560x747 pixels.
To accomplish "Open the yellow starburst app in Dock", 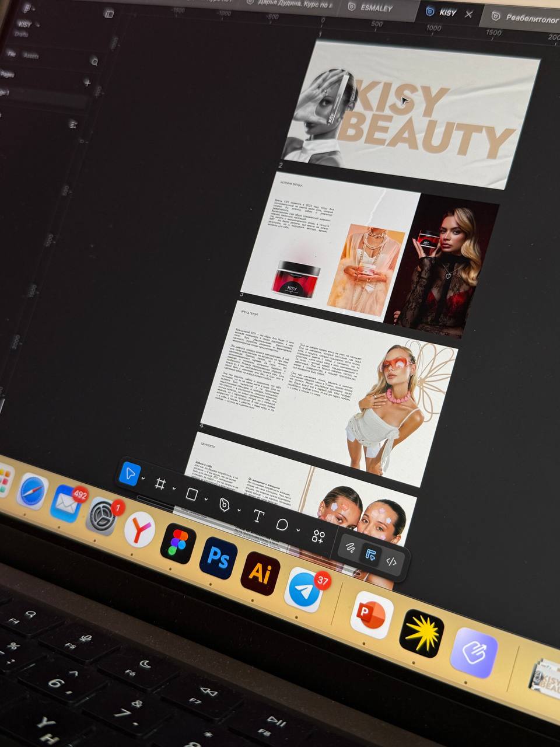I will (x=421, y=633).
